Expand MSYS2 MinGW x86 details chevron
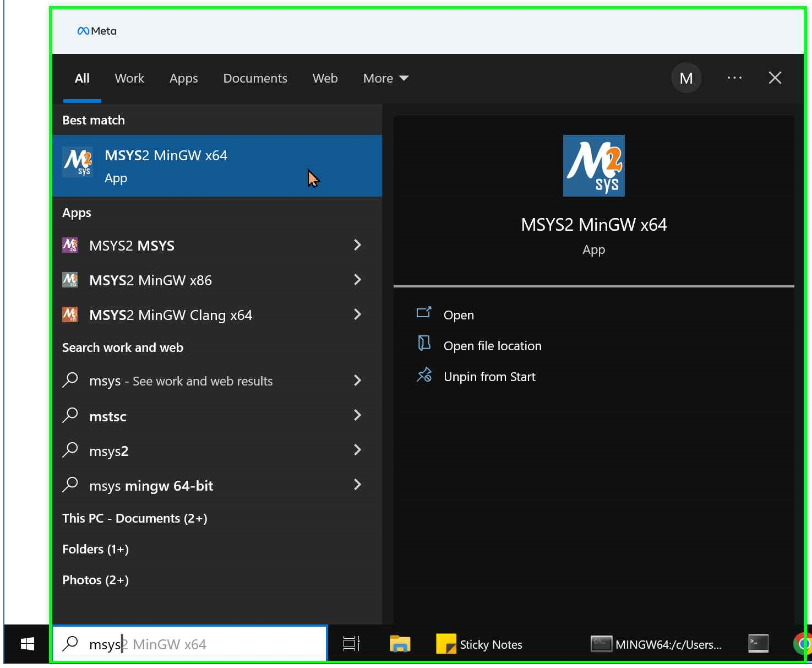The height and width of the screenshot is (668, 812). coord(357,280)
